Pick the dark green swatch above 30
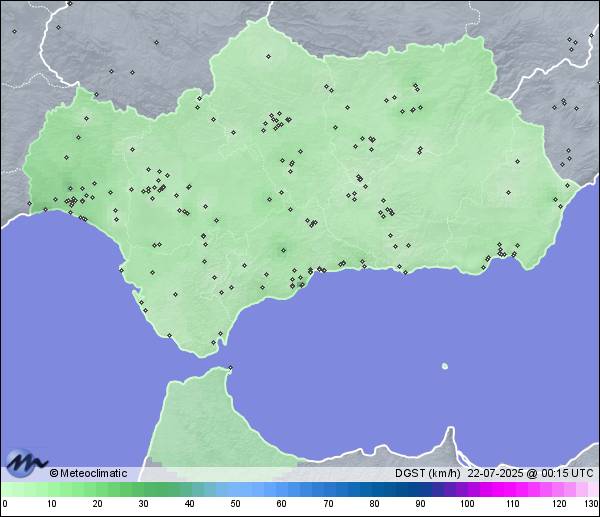The height and width of the screenshot is (517, 600). click(x=144, y=489)
